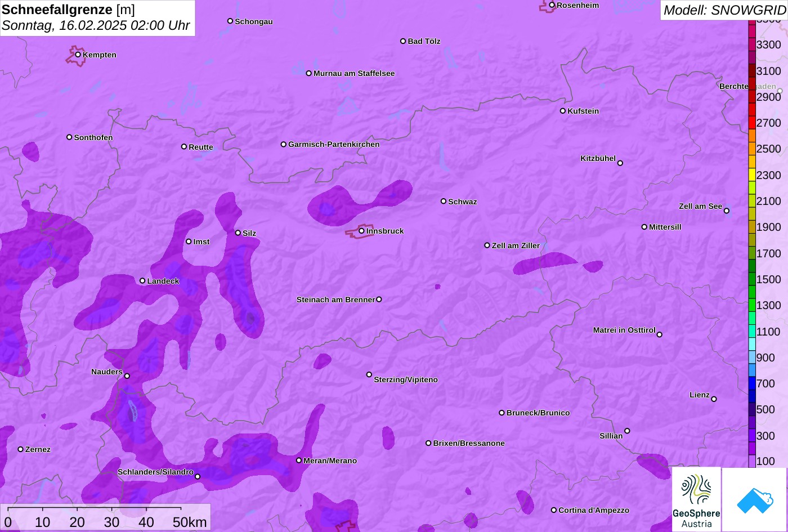Viewport: 788px width, 532px height.
Task: Select the Innsbruck city marker
Action: (x=361, y=231)
